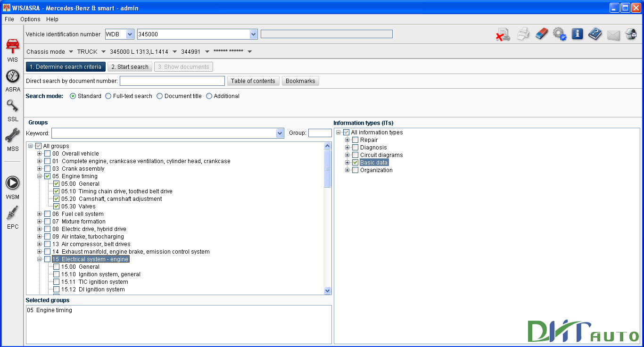Open the Help menu
The image size is (644, 347).
coord(52,19)
